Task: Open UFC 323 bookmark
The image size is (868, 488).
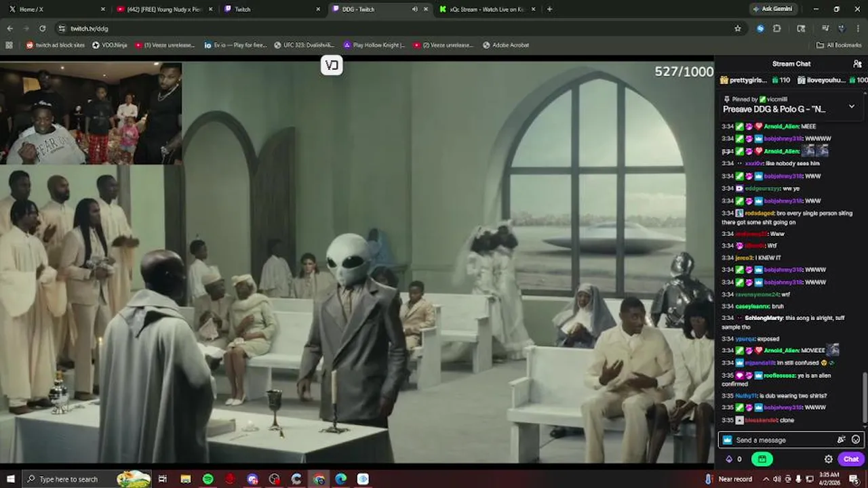Action: coord(303,45)
